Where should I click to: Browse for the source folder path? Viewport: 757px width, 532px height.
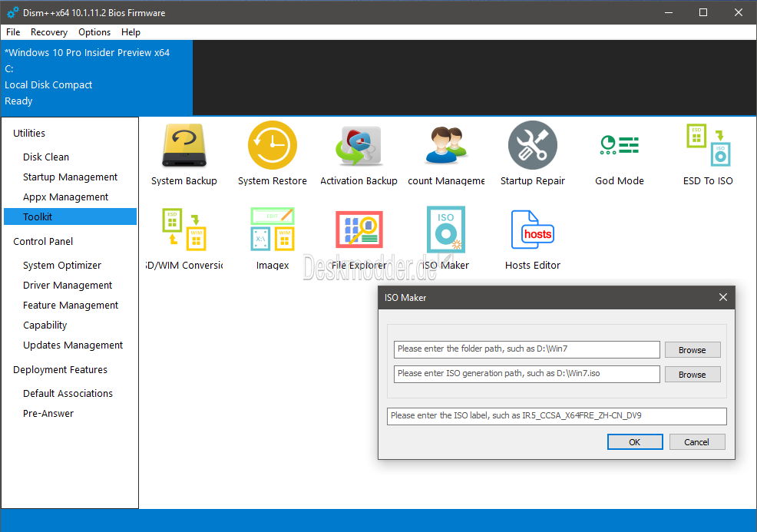pyautogui.click(x=693, y=350)
